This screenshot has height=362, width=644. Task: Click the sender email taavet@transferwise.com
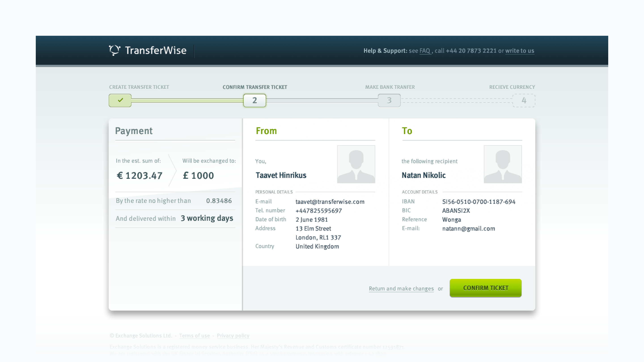point(330,202)
